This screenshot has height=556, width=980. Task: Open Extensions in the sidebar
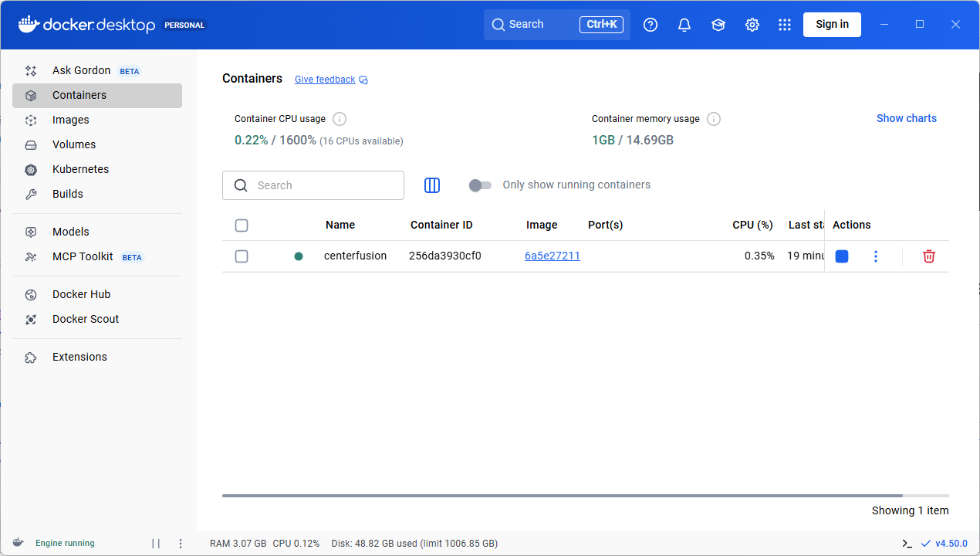97,357
